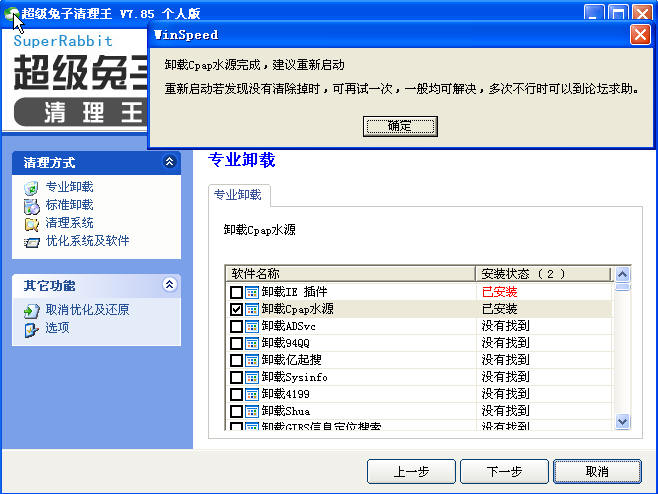
Task: Click the 选项 icon
Action: click(x=31, y=329)
